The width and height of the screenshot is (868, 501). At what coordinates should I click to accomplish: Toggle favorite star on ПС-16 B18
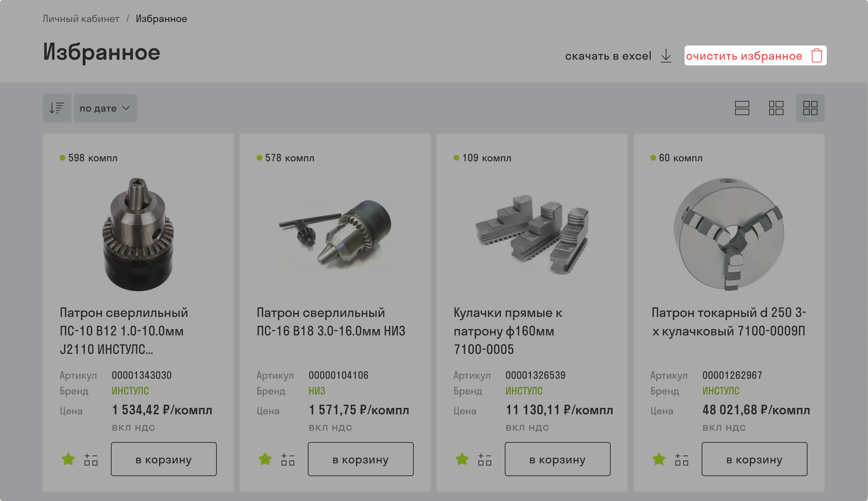pos(265,459)
